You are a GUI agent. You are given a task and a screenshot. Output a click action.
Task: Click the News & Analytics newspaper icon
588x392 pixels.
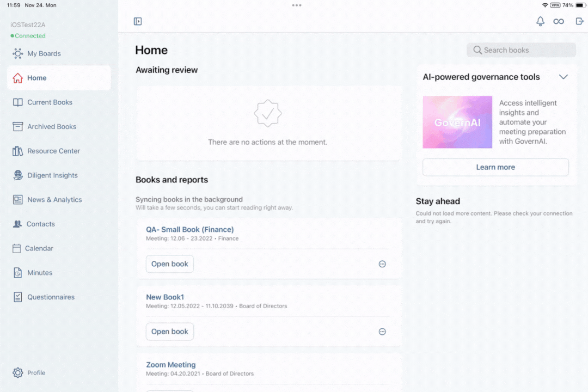click(x=17, y=200)
